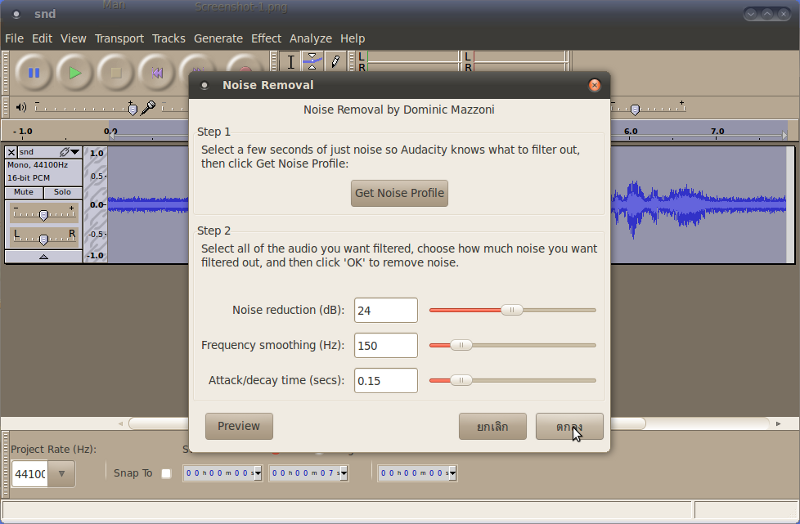This screenshot has height=524, width=800.
Task: Skip to start of the track
Action: (x=157, y=73)
